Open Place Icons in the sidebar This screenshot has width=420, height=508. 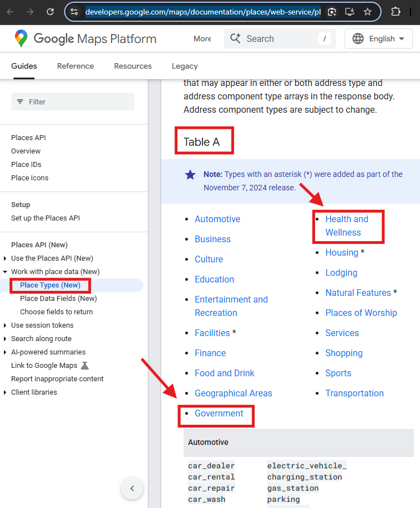[30, 178]
